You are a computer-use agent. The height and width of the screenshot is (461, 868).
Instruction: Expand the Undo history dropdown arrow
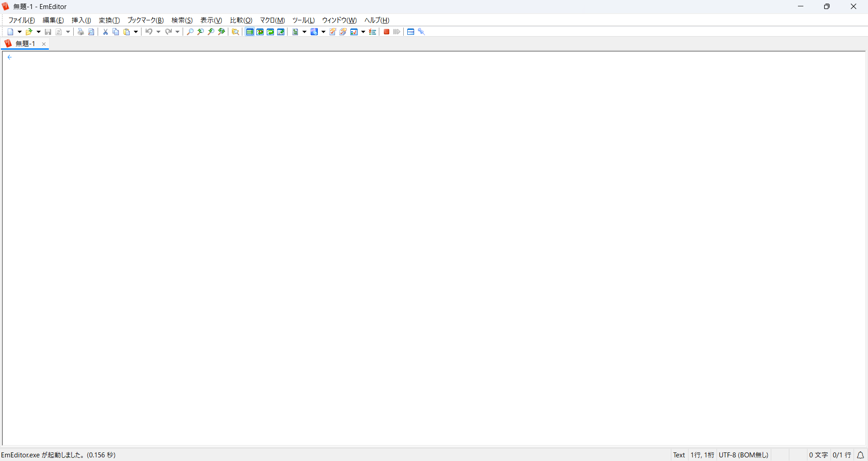coord(158,32)
